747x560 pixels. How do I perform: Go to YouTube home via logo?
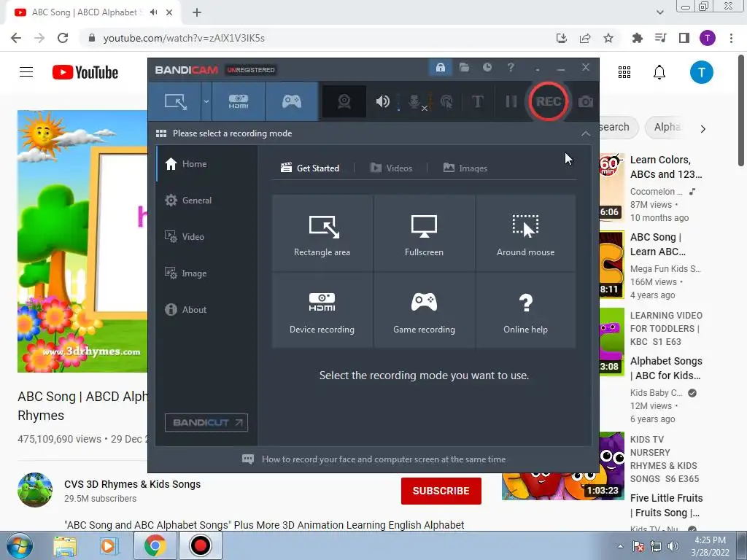point(85,72)
